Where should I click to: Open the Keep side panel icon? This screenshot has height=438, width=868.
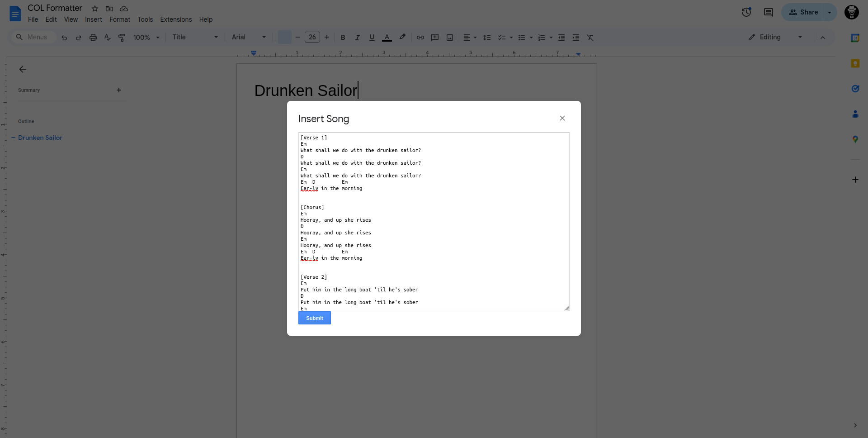pyautogui.click(x=855, y=63)
